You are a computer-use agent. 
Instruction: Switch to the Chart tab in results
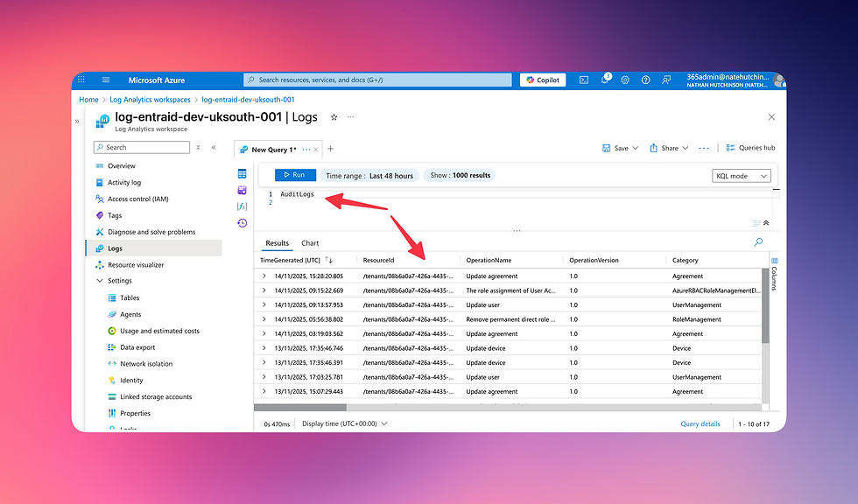[x=311, y=242]
